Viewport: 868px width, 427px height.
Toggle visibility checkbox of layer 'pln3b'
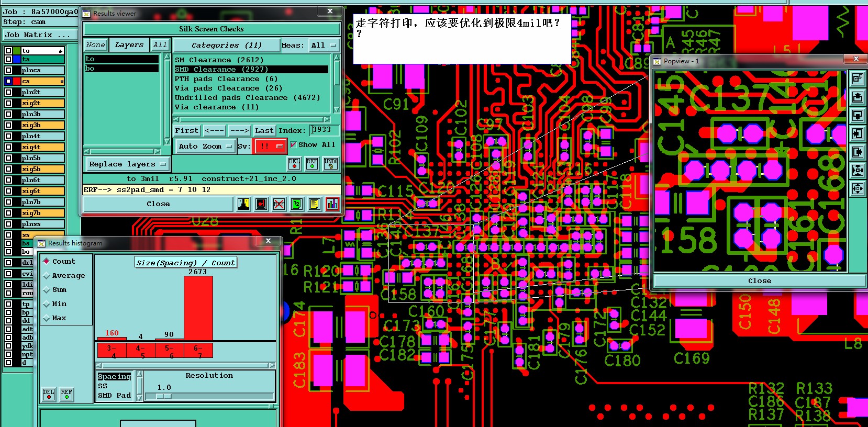[8, 114]
